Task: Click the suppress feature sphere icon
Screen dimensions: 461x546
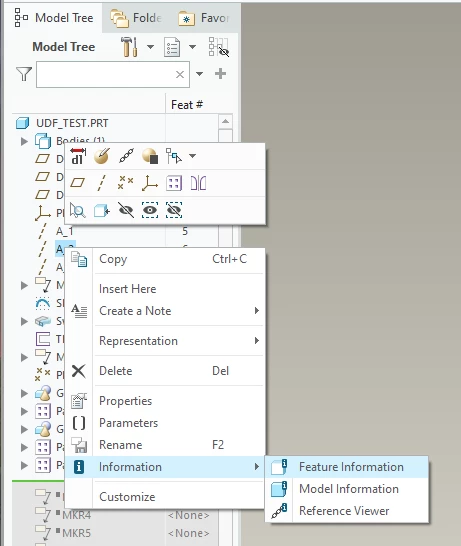Action: (150, 156)
